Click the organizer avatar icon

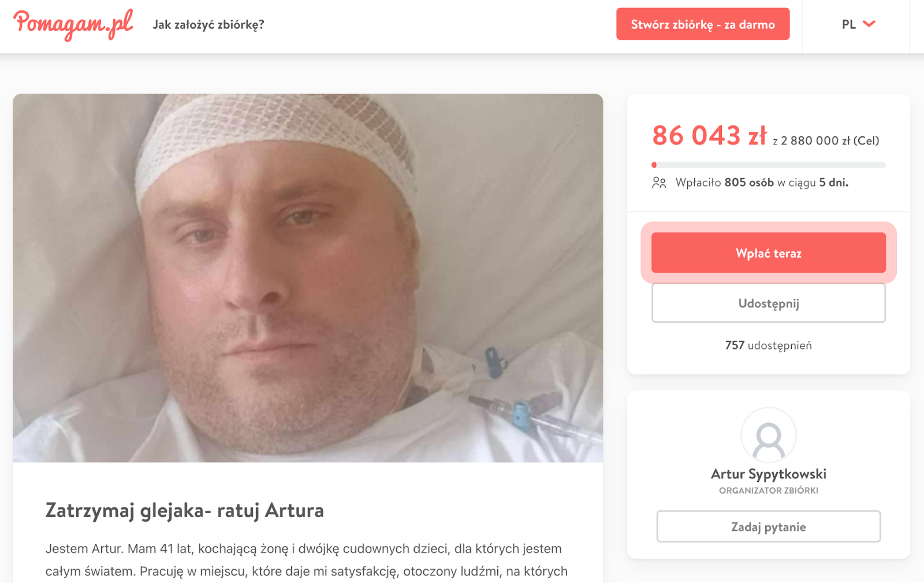769,435
